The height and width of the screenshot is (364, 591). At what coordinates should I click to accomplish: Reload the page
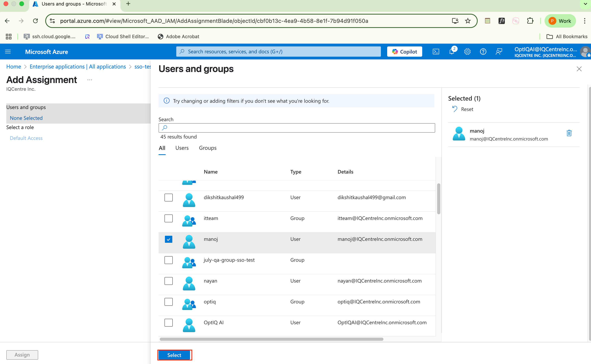point(35,21)
